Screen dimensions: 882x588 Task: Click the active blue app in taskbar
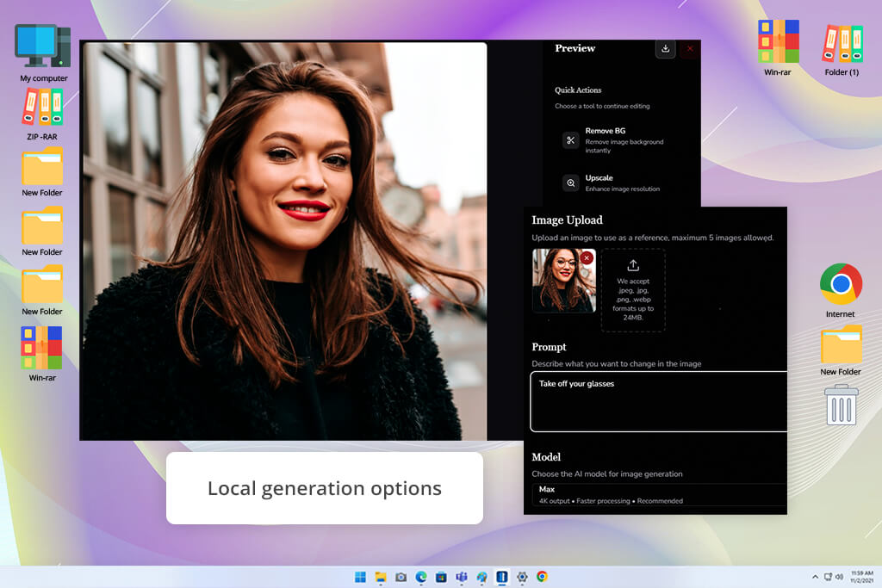click(502, 577)
